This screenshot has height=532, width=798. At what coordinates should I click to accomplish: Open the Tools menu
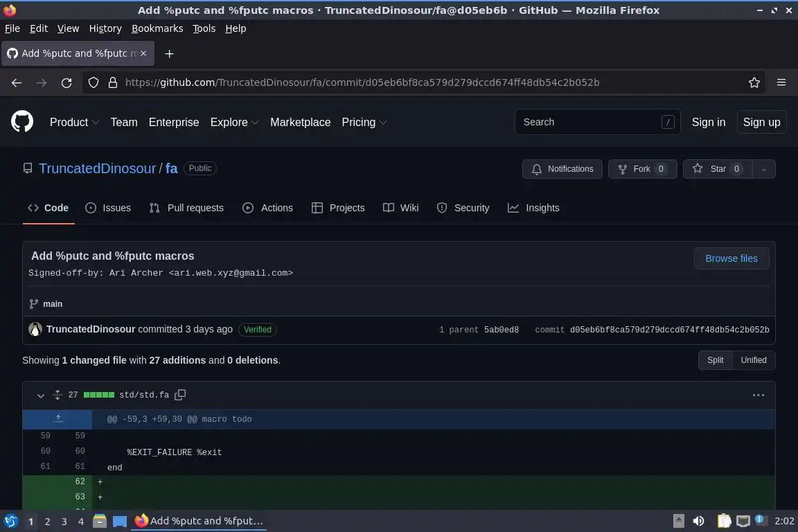click(x=204, y=28)
